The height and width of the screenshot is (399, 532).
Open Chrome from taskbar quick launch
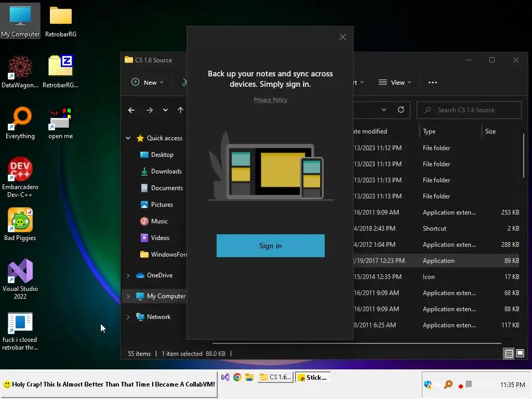pyautogui.click(x=237, y=377)
